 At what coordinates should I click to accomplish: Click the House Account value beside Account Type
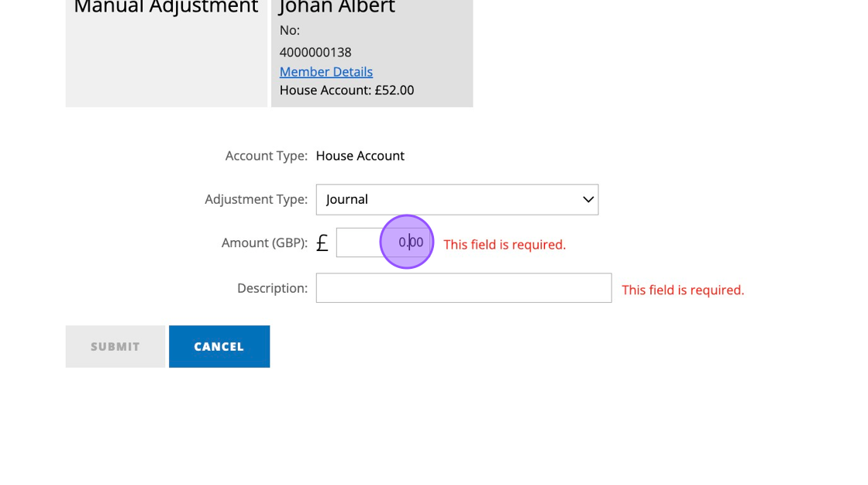[x=360, y=156]
